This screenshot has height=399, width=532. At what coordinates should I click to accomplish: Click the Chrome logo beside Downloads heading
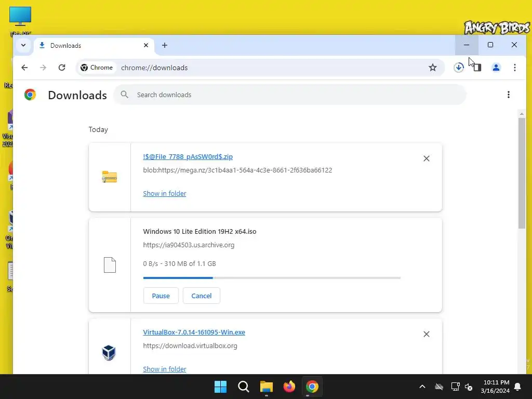(30, 95)
